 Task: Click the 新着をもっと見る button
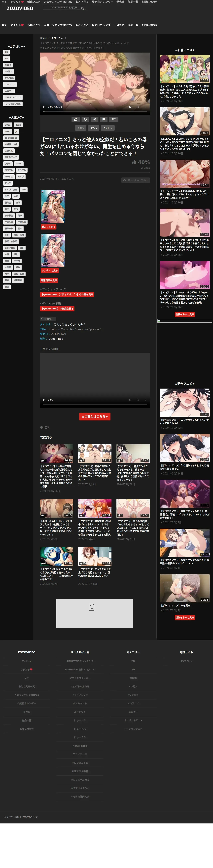(185, 314)
